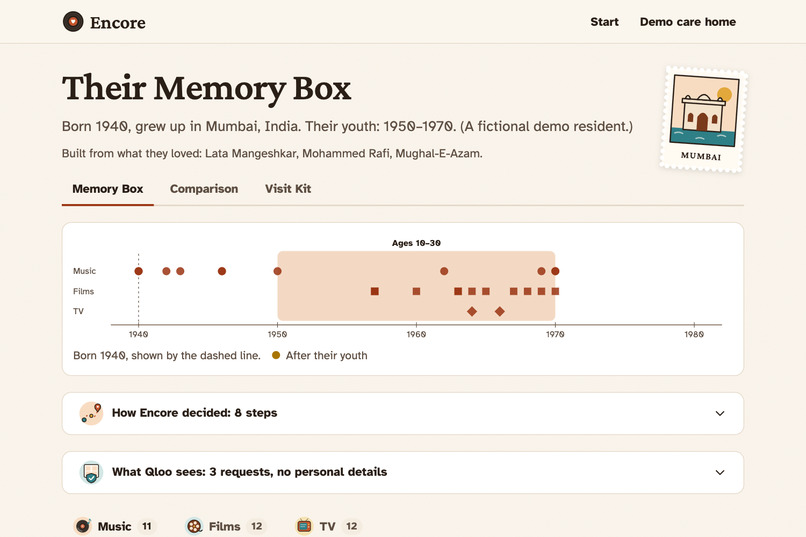Click the vinyl record Music icon

[83, 526]
